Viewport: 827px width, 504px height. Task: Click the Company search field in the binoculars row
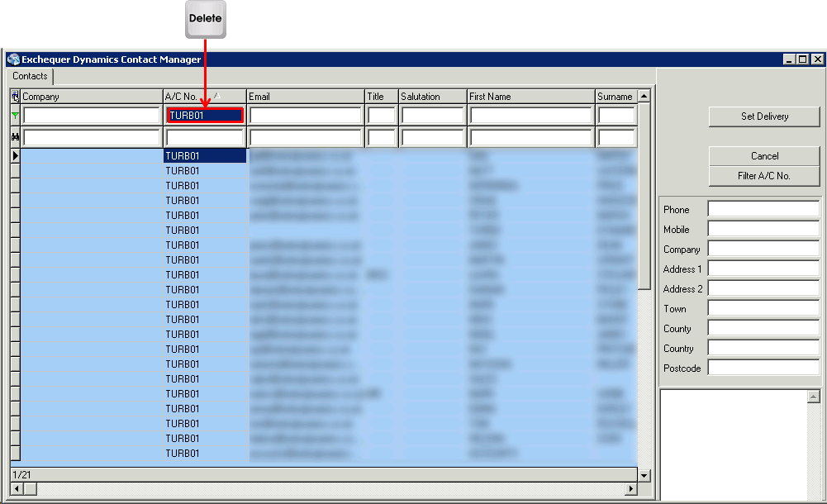92,138
